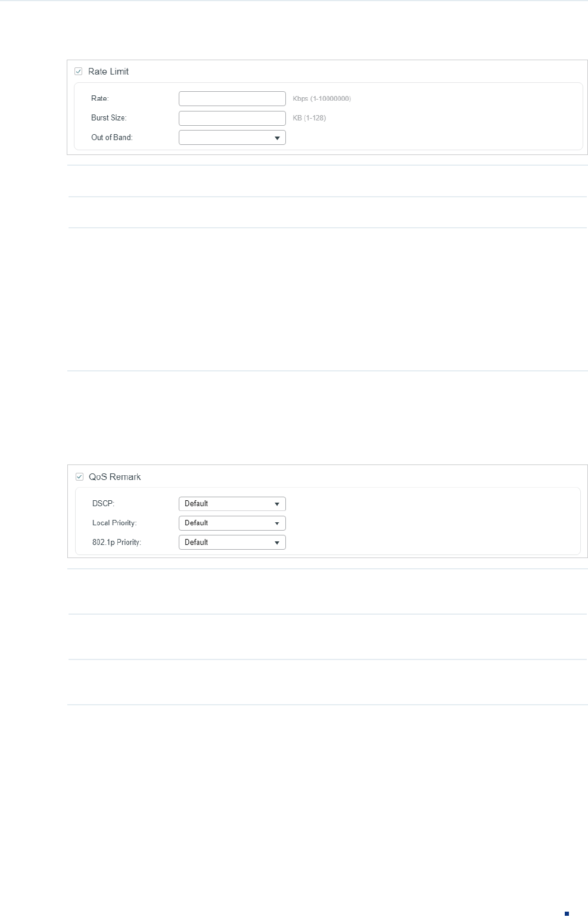Open the DSCP dropdown
Image resolution: width=588 pixels, height=917 pixels.
[232, 504]
